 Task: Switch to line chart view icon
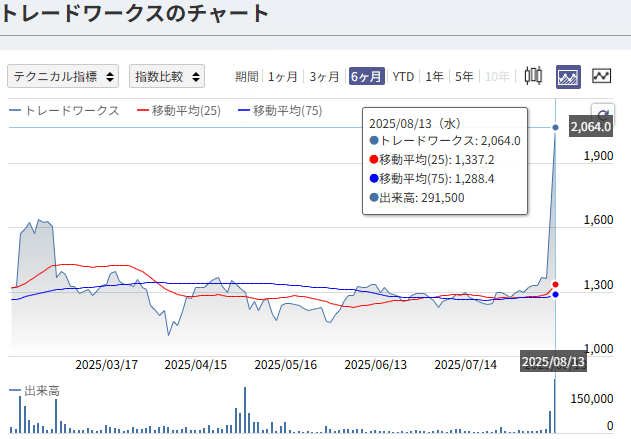click(x=602, y=76)
